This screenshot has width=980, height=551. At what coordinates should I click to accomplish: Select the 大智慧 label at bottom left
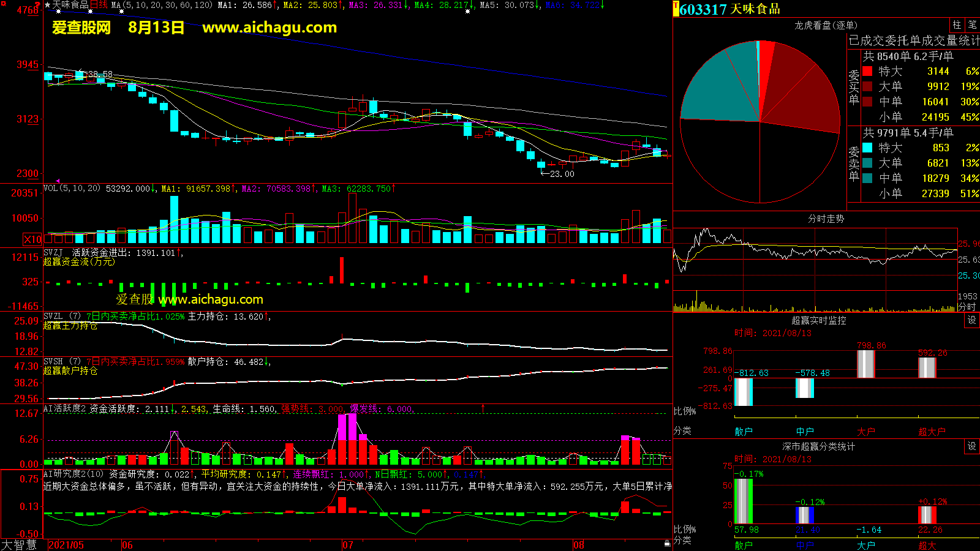[x=20, y=545]
